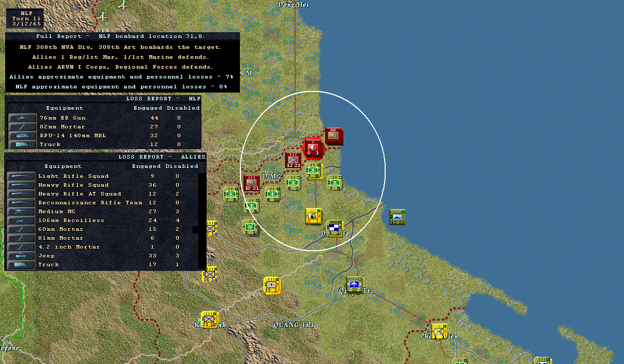Click the Allies Truck equipment icon
Screen dimensions: 624x364
pos(21,265)
